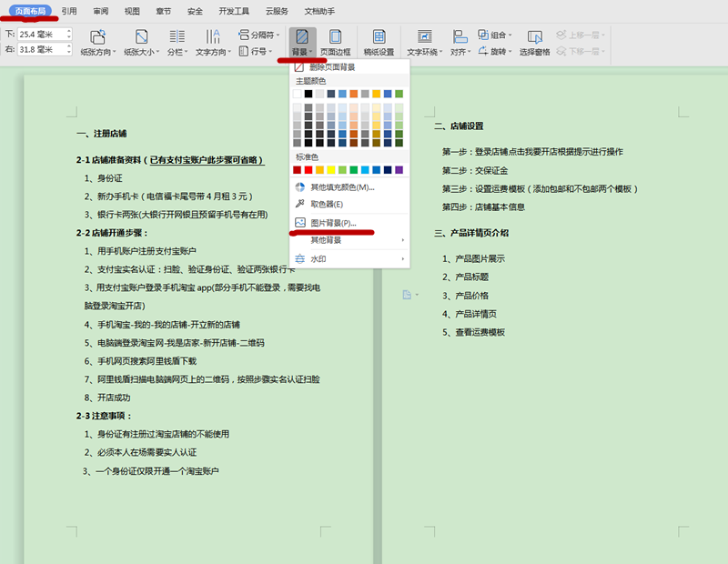This screenshot has width=728, height=564.
Task: Click the paste options icon between pages
Action: tap(407, 295)
